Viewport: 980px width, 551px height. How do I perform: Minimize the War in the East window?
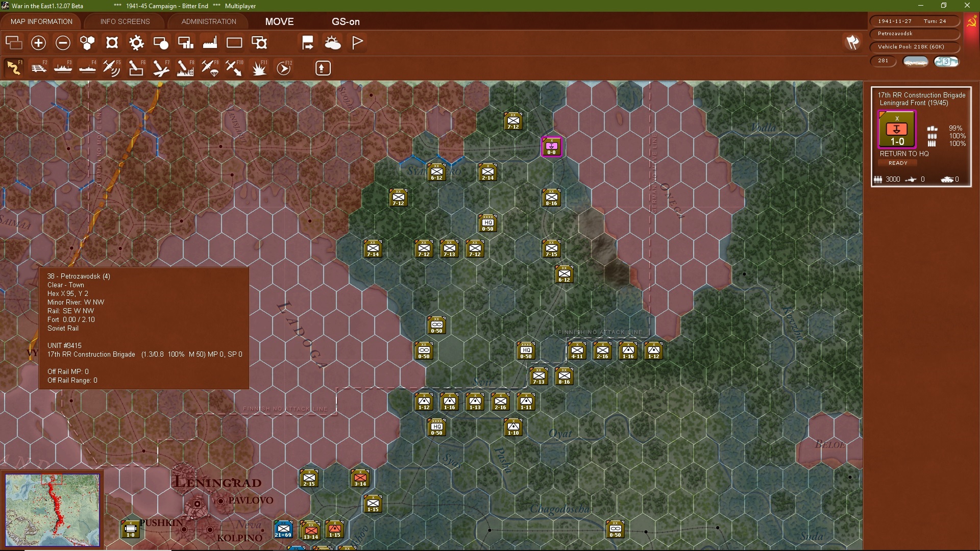[921, 6]
